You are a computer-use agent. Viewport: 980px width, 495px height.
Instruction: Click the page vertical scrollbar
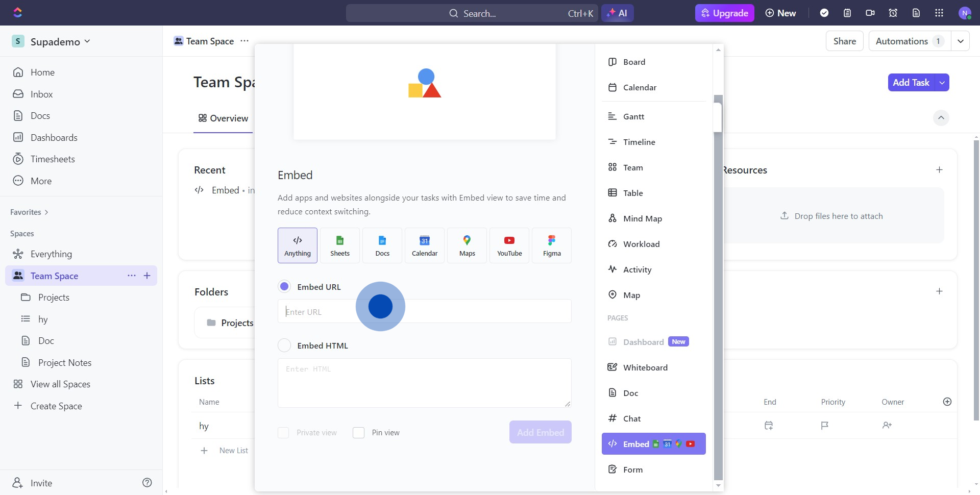pyautogui.click(x=976, y=281)
